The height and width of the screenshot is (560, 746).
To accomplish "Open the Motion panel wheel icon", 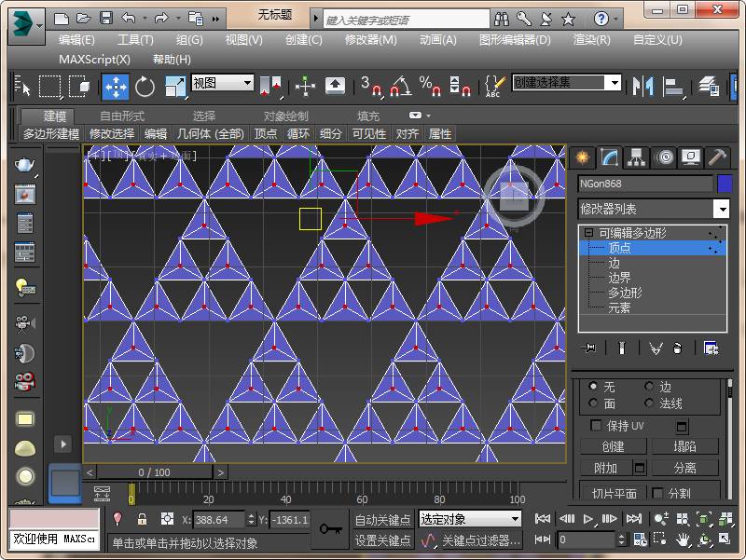I will tap(665, 157).
